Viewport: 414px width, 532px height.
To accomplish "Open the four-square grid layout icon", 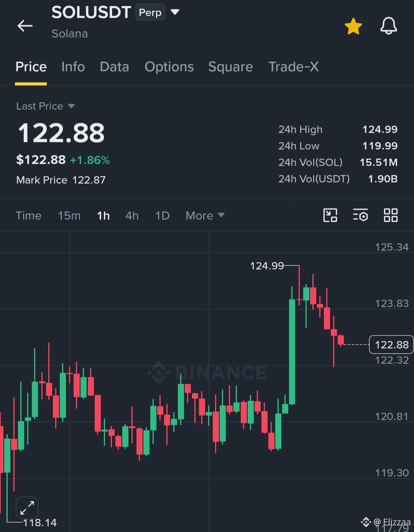I will coord(391,215).
